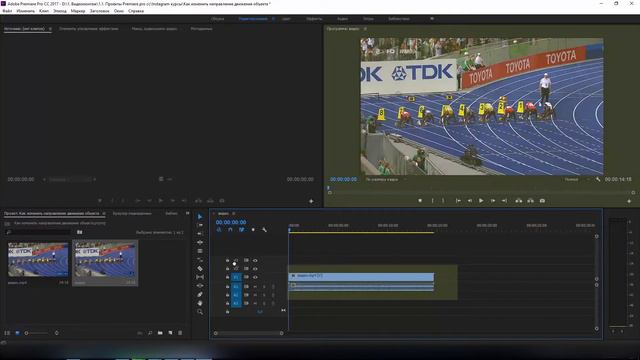Open Source monitor button editor plus
This screenshot has width=640, height=360.
(311, 201)
